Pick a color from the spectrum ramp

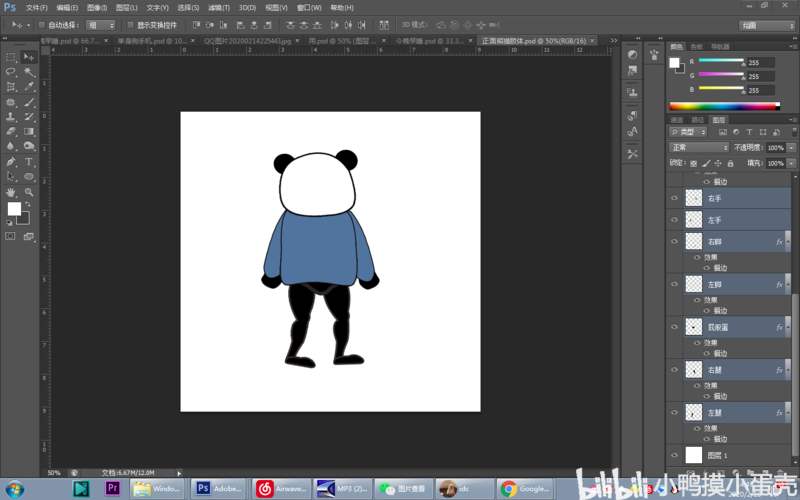[x=724, y=106]
